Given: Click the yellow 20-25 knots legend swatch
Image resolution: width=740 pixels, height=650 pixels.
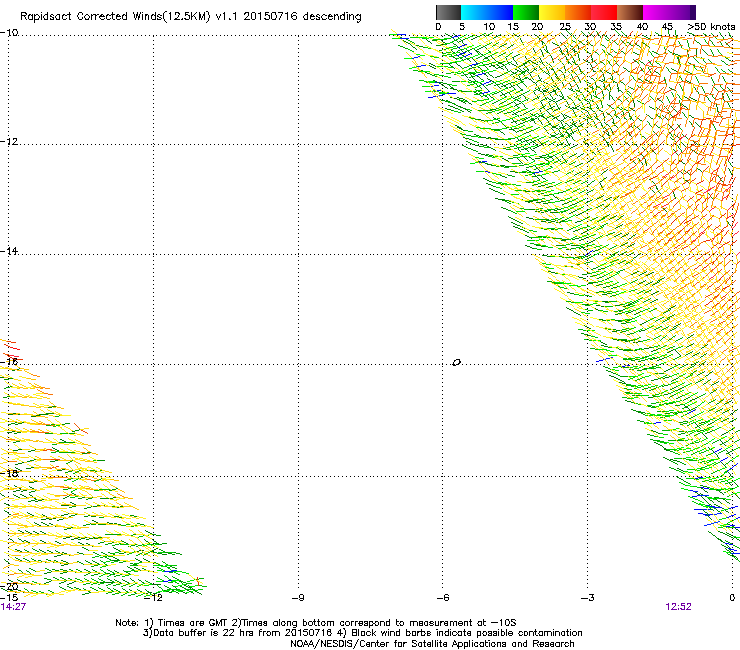Looking at the screenshot, I should click(x=552, y=12).
